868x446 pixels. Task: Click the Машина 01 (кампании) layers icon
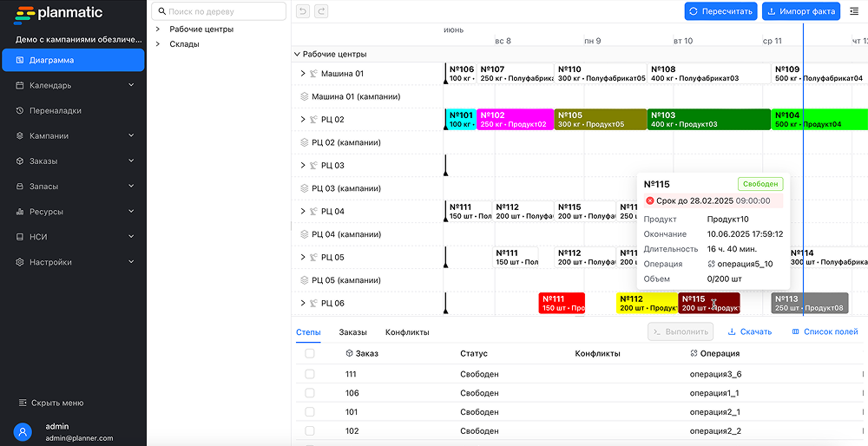click(305, 96)
